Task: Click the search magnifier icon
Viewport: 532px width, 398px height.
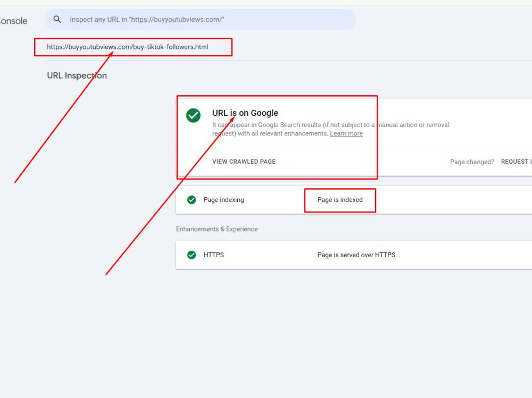Action: [x=57, y=19]
